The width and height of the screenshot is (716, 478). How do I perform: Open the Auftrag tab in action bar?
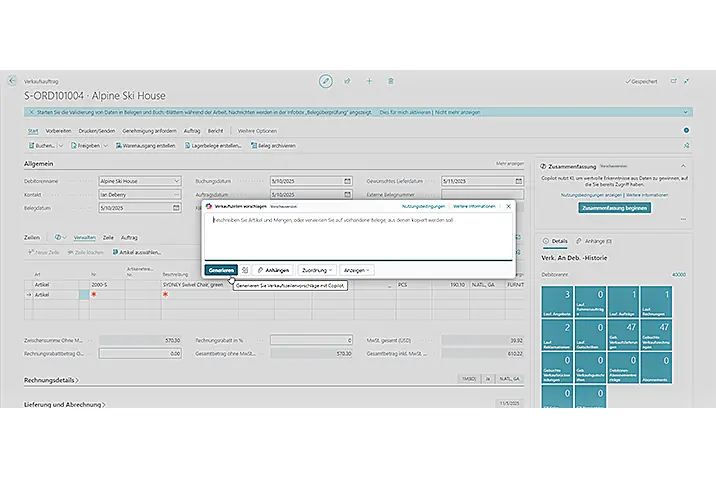pyautogui.click(x=192, y=131)
